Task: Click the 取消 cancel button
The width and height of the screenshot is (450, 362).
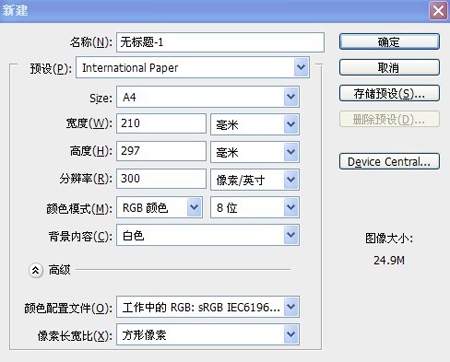Action: click(x=389, y=68)
